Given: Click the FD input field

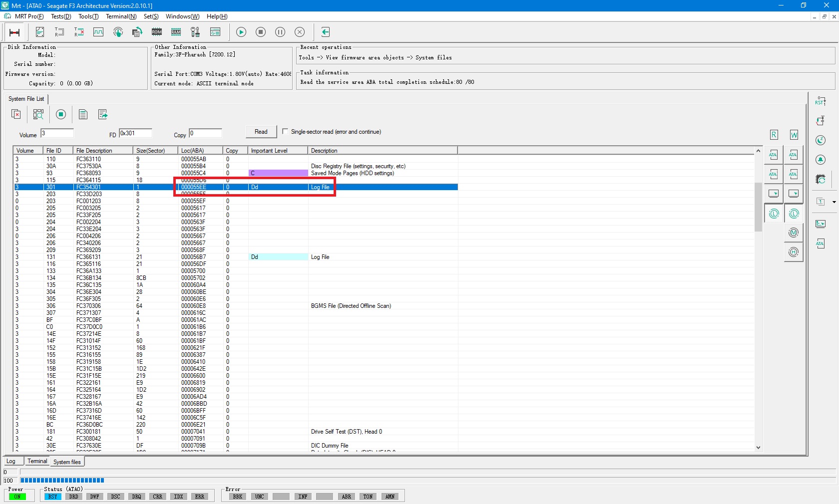Looking at the screenshot, I should pos(135,133).
